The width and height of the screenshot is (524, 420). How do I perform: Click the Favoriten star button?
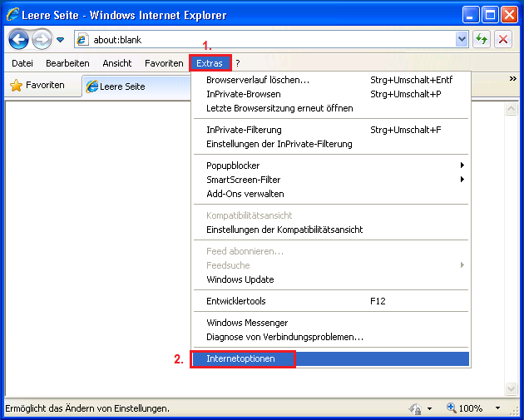37,85
